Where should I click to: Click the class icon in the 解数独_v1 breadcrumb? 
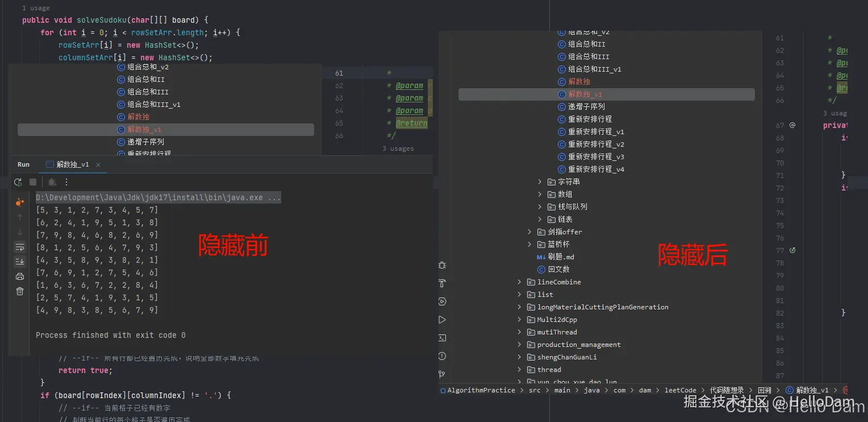pos(790,390)
